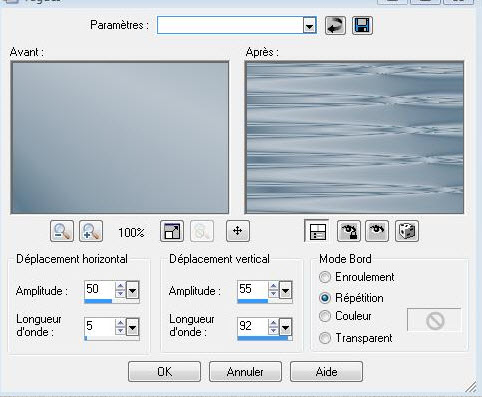
Task: Click the dialog resize grip corner
Action: pos(472,388)
